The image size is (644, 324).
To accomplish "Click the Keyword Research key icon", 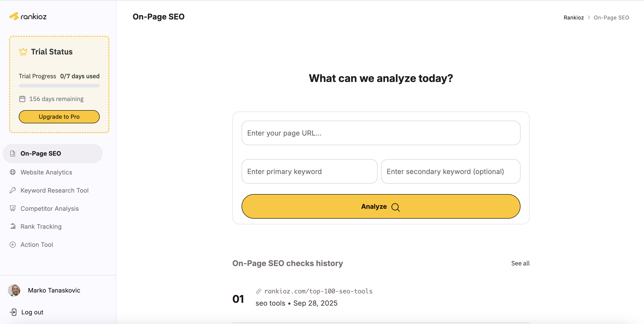I will (x=13, y=190).
